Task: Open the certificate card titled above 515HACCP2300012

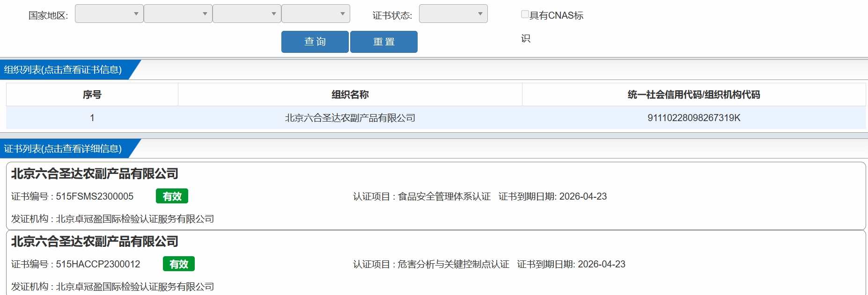Action: [95, 242]
